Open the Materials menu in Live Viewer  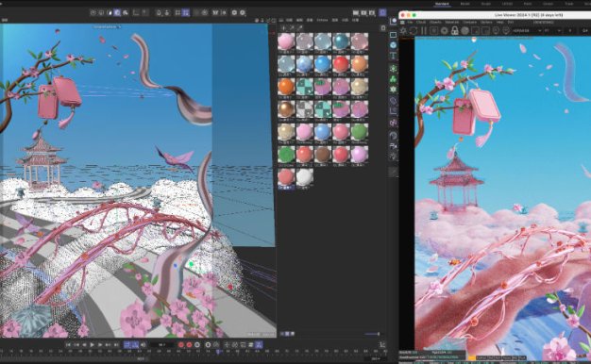click(x=452, y=23)
